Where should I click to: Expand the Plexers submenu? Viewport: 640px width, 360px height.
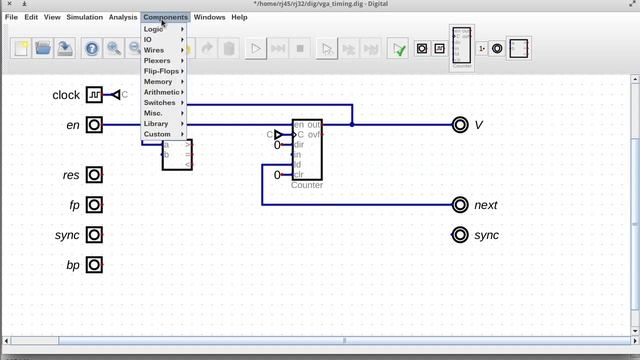pos(164,61)
